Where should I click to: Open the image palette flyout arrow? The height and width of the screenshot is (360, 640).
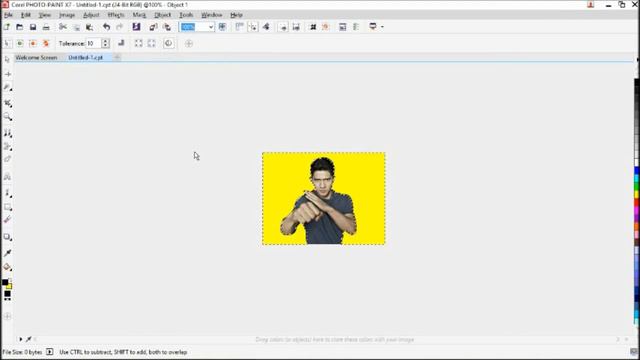point(20,339)
